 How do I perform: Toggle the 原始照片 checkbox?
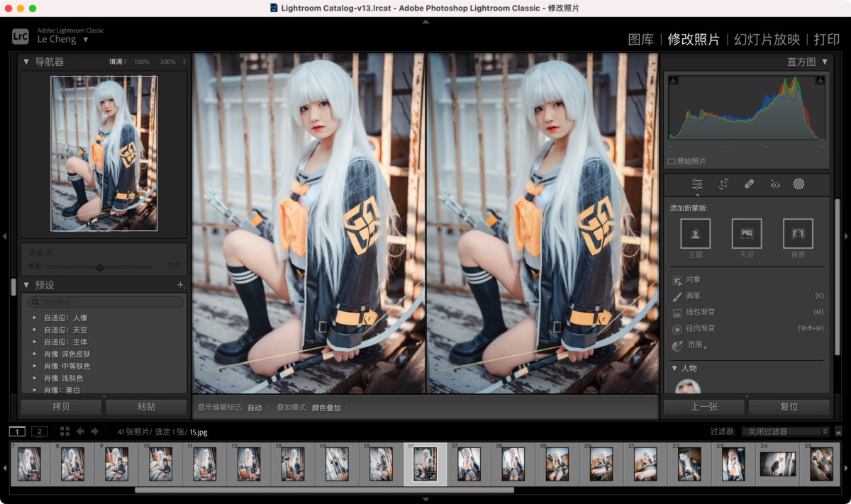(x=672, y=162)
